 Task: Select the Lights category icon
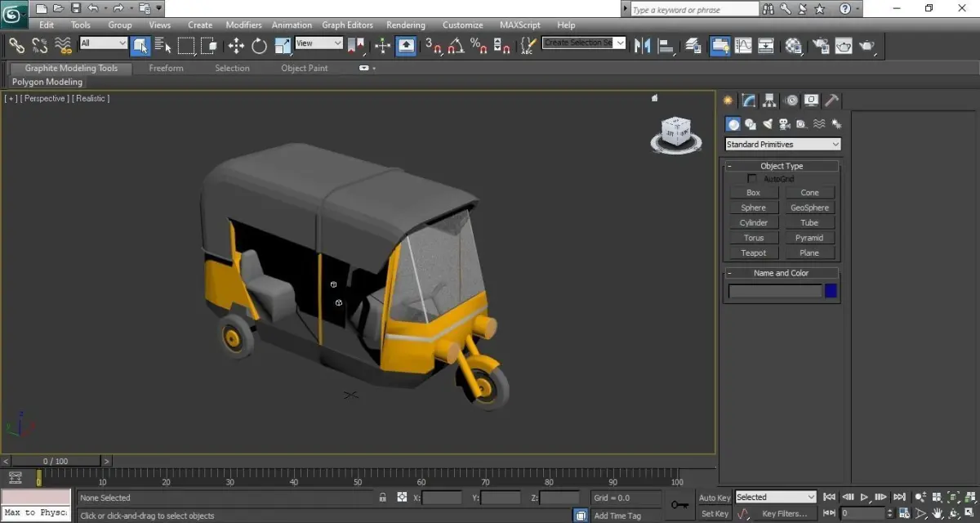768,124
